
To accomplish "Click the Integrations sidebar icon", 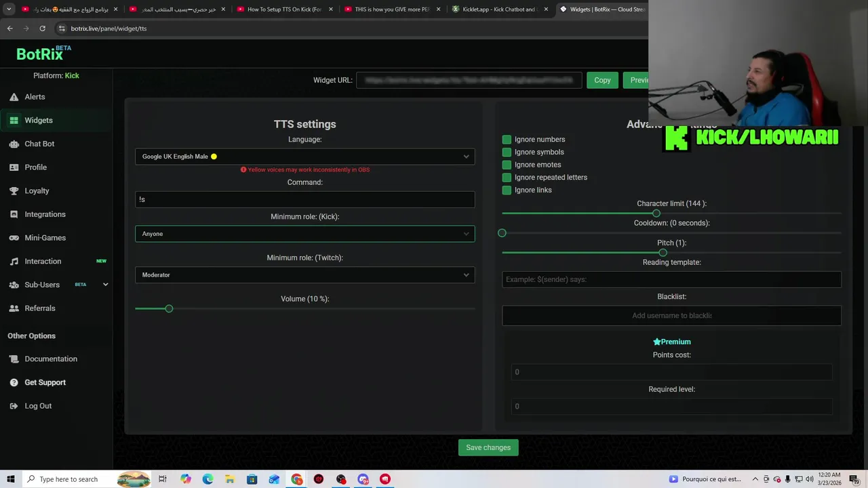I will pos(14,214).
